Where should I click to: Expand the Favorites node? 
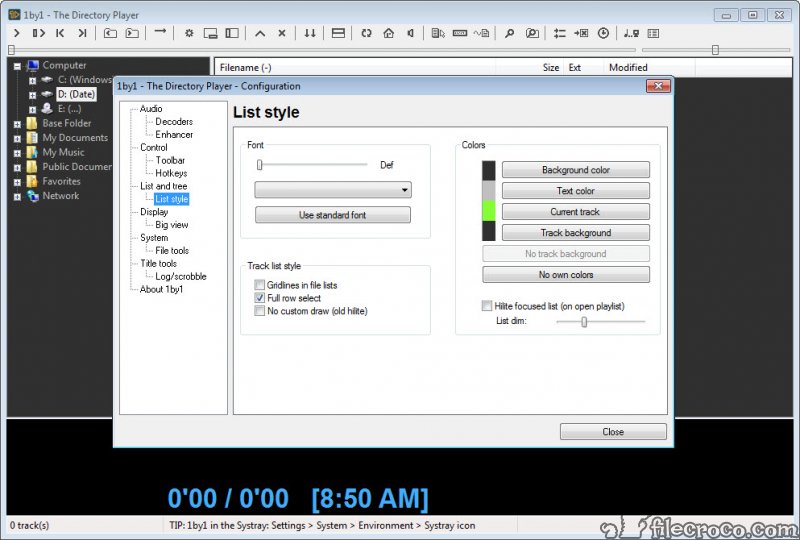click(x=17, y=182)
